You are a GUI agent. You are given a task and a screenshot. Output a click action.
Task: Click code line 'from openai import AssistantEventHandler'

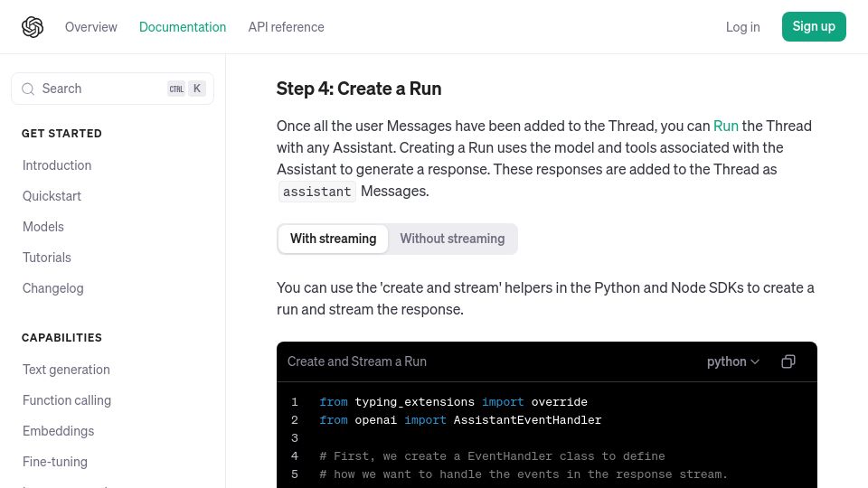click(460, 420)
